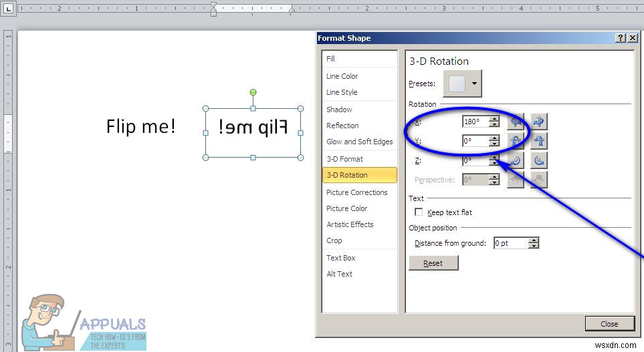Screen dimensions: 644x352
Task: Decrease Y rotation with down spinner
Action: 494,144
